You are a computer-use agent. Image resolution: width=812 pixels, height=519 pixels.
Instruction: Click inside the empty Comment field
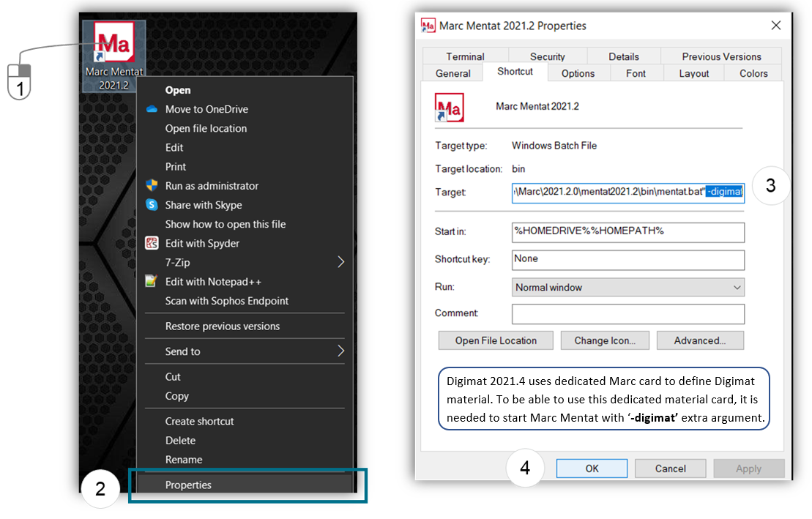(627, 314)
